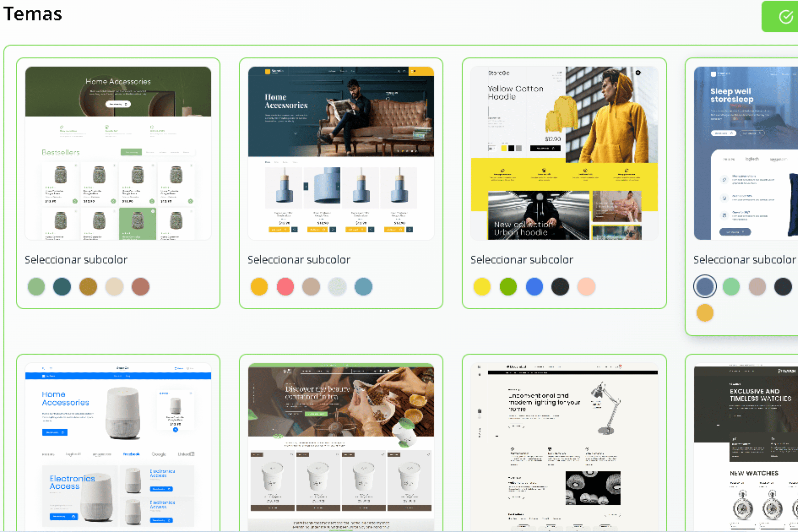The width and height of the screenshot is (798, 532).
Task: Pick the blue subcolor in hoodie theme
Action: click(534, 287)
